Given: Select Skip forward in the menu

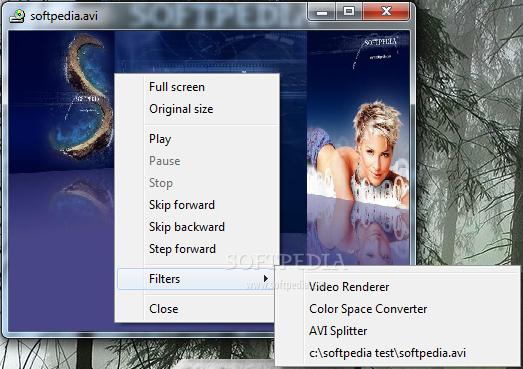Looking at the screenshot, I should [197, 205].
